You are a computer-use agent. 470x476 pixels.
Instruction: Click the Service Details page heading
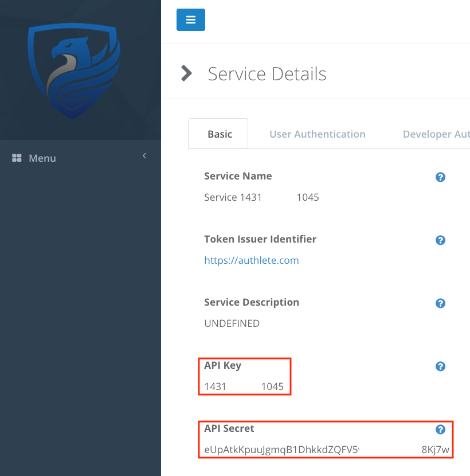(267, 74)
